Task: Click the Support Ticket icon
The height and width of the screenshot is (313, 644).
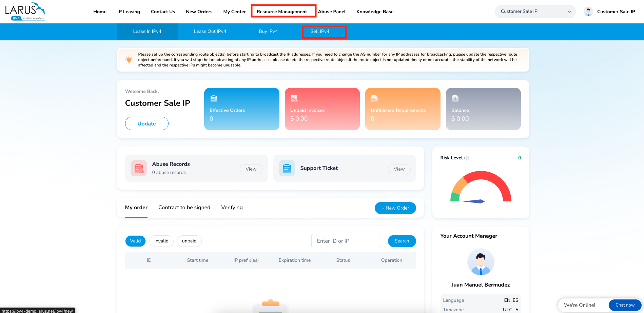Action: point(287,168)
